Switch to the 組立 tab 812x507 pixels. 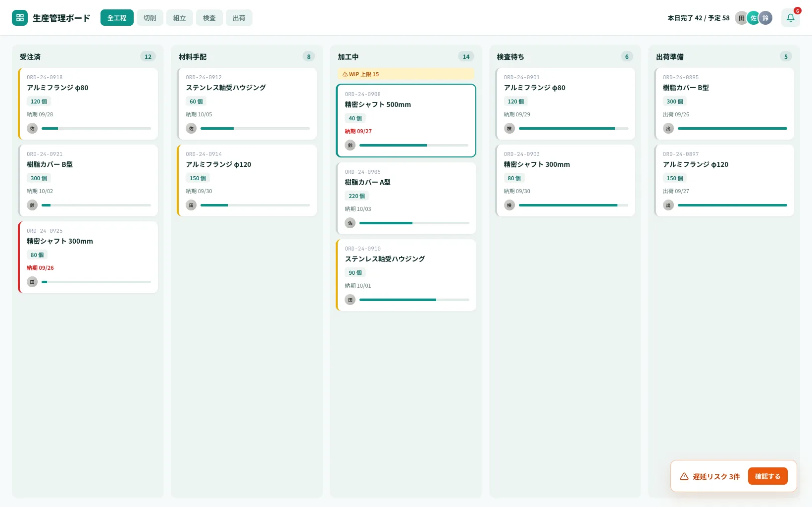tap(179, 18)
